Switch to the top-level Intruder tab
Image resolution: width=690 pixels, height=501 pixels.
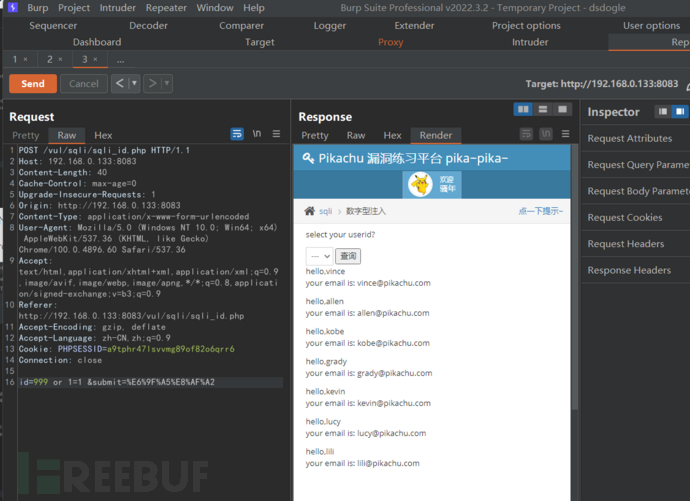click(x=530, y=42)
